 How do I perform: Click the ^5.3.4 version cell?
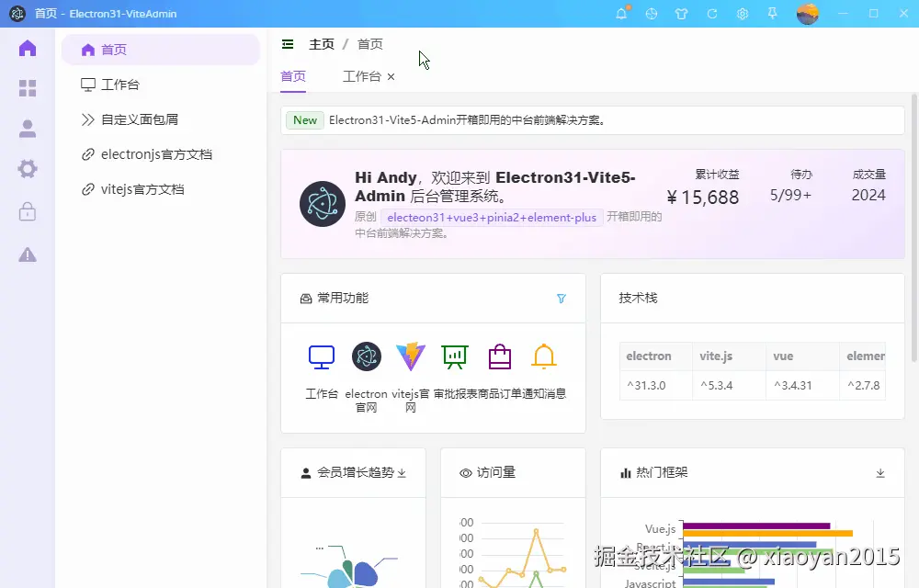coord(729,385)
